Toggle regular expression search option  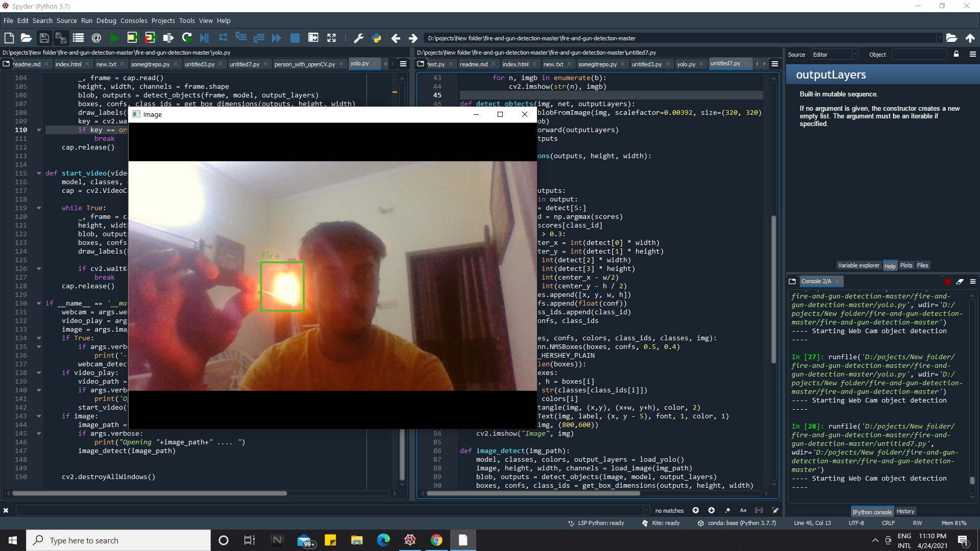(727, 510)
